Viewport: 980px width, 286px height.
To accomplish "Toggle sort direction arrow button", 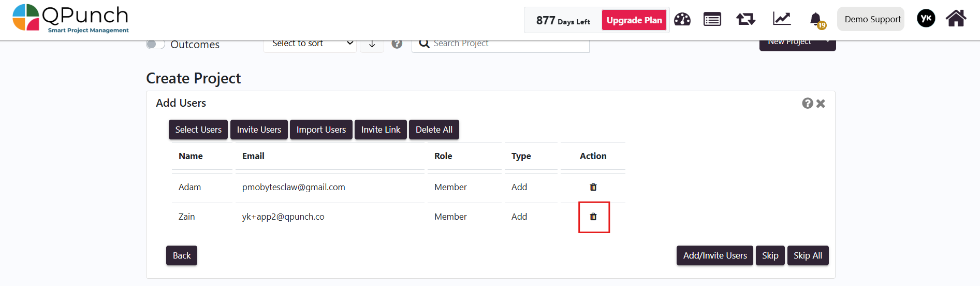I will [x=372, y=44].
